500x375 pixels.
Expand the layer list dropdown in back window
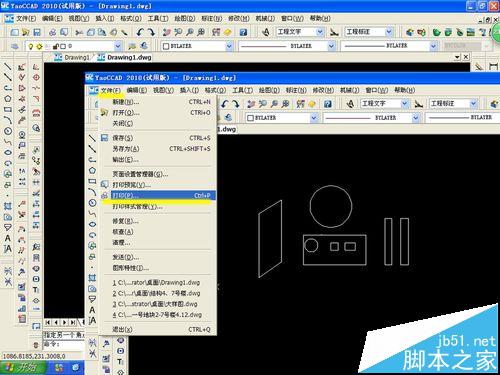click(118, 46)
